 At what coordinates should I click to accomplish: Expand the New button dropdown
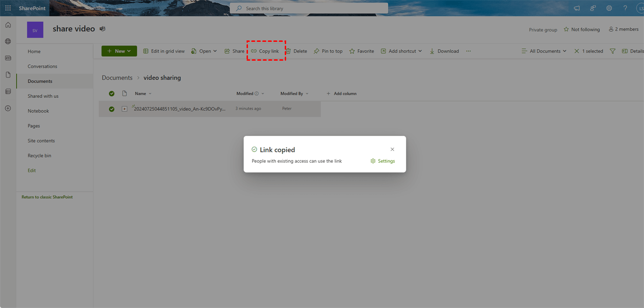click(x=129, y=51)
